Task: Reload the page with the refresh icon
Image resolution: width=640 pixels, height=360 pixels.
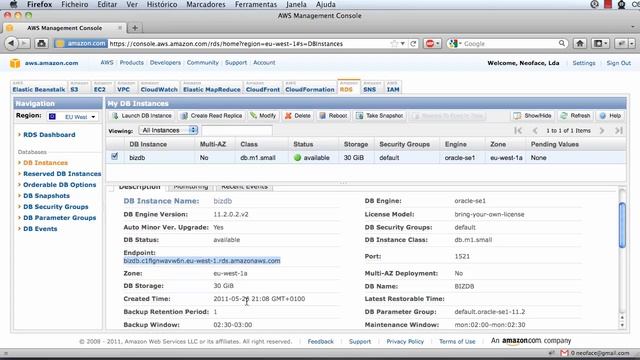Action: [x=413, y=44]
